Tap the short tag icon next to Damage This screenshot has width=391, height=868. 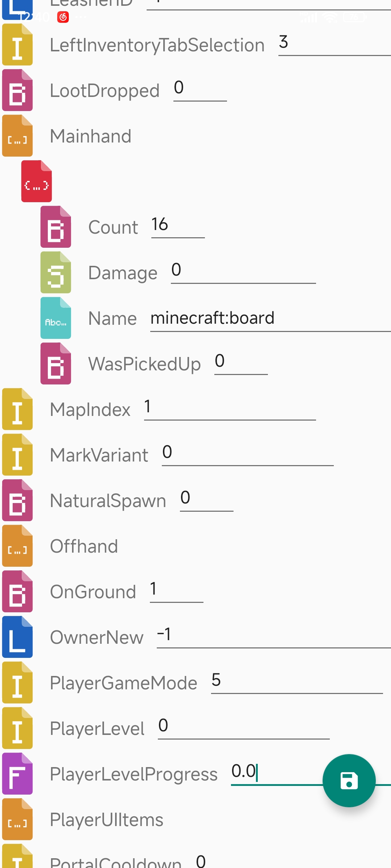(56, 273)
